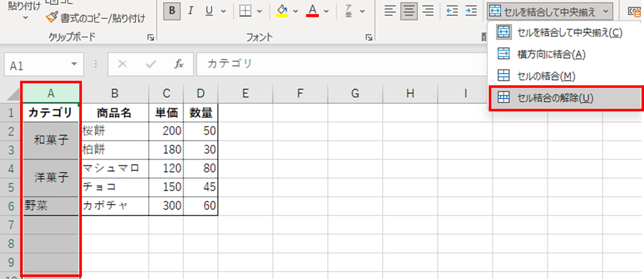Open the font color dropdown arrow
644x279 pixels.
[327, 11]
